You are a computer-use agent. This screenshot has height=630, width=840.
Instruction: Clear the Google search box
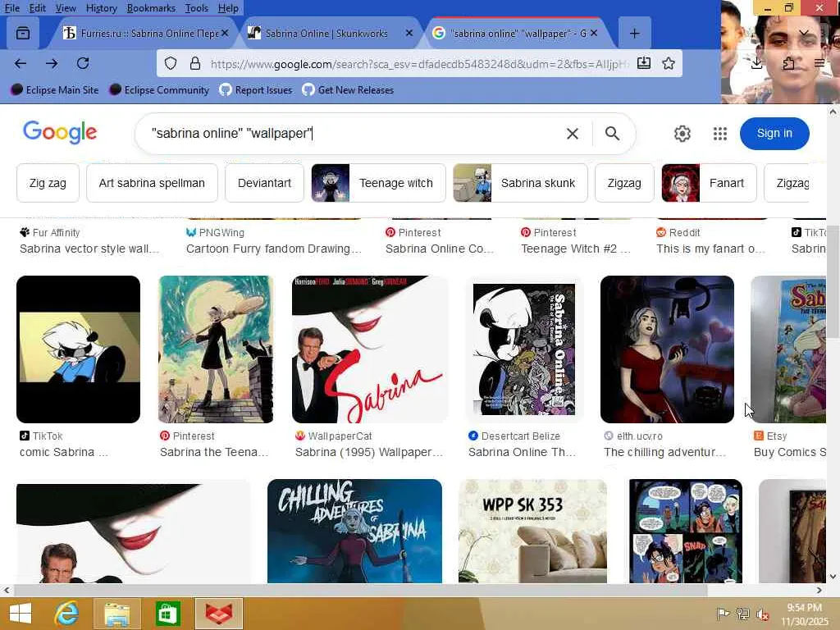(572, 134)
